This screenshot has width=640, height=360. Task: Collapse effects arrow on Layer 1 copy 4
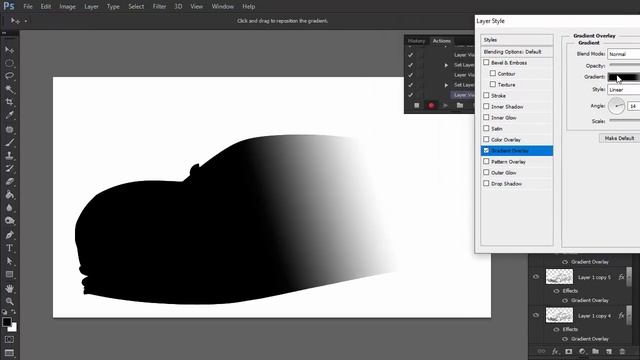(x=629, y=315)
